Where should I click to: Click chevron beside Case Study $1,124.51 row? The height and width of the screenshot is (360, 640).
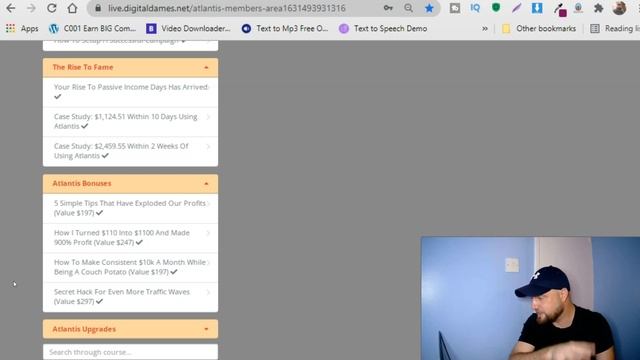(x=208, y=117)
